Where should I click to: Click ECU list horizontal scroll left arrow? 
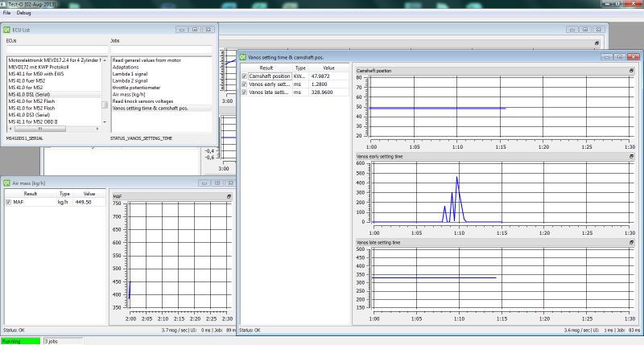click(x=10, y=129)
